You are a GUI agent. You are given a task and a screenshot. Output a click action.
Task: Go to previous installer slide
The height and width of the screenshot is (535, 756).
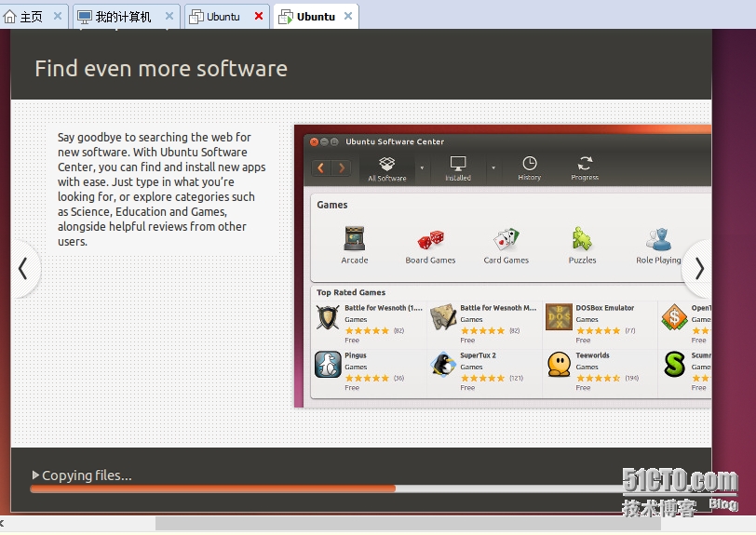23,269
